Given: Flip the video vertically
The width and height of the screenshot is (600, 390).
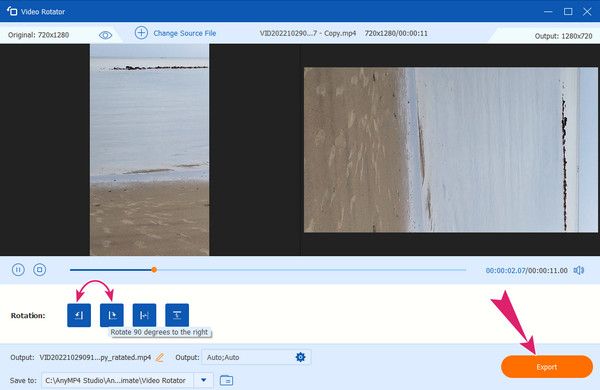Looking at the screenshot, I should pos(177,315).
